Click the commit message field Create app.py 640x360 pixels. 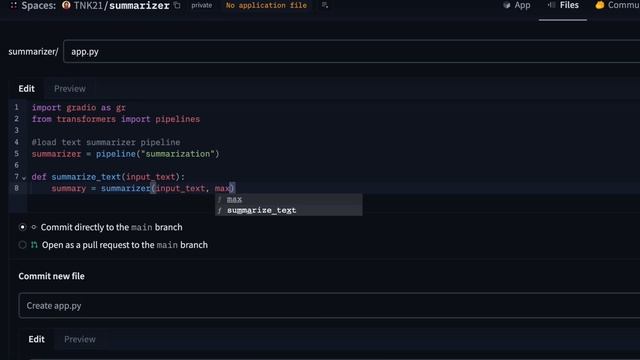[x=329, y=305]
